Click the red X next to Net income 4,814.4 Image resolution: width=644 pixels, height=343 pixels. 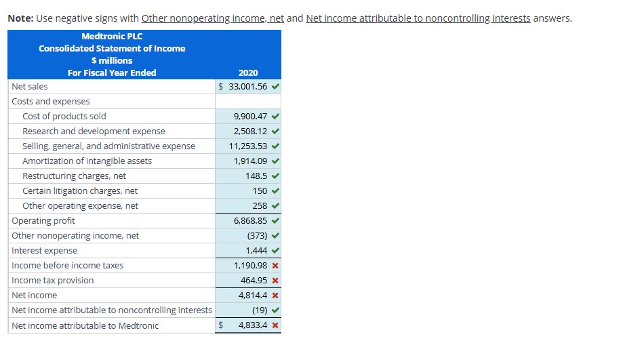click(276, 296)
